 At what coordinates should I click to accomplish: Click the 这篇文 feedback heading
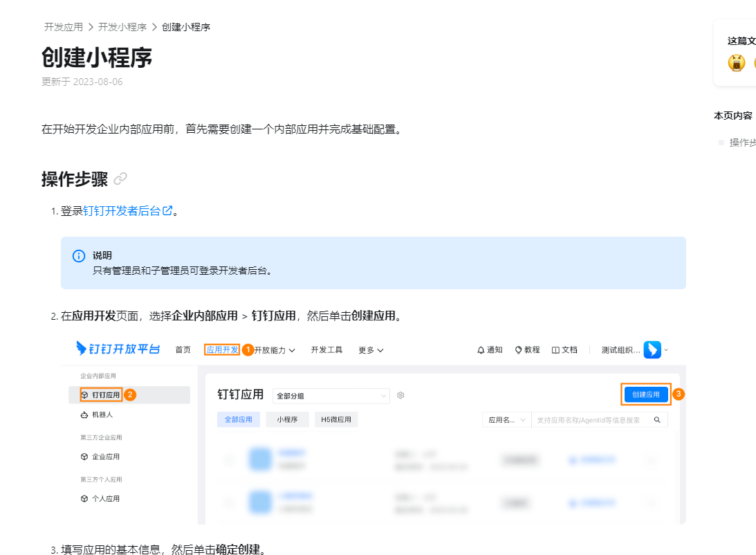[x=741, y=41]
